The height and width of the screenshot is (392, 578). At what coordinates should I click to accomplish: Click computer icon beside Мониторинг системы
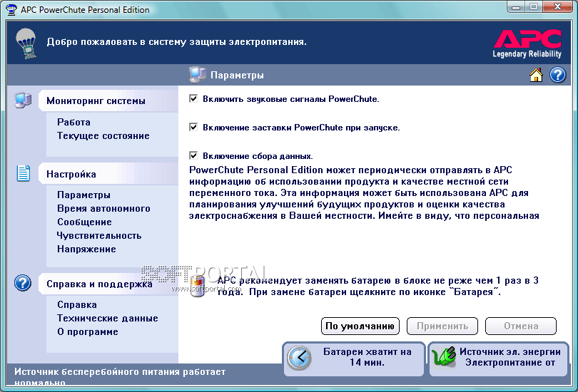(23, 100)
